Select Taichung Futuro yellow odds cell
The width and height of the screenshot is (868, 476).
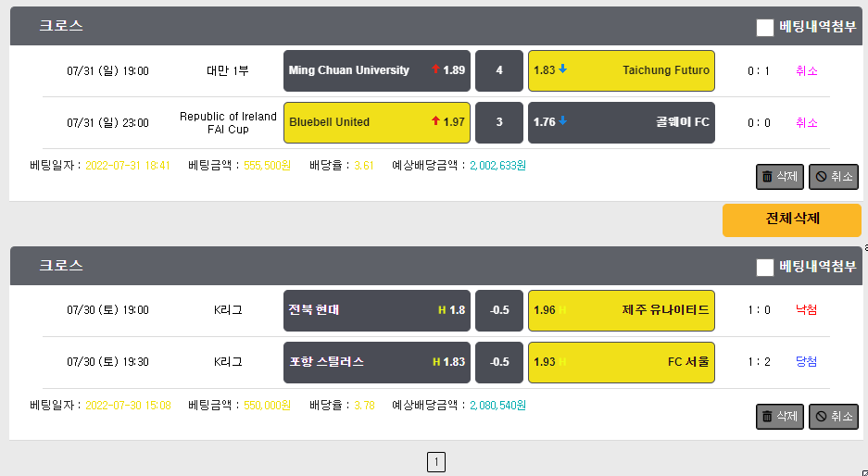[x=621, y=71]
